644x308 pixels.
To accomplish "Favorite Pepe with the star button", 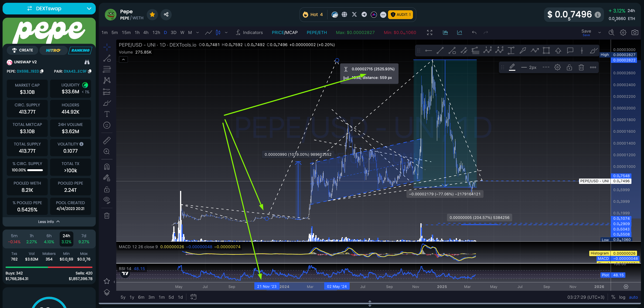I will [152, 14].
